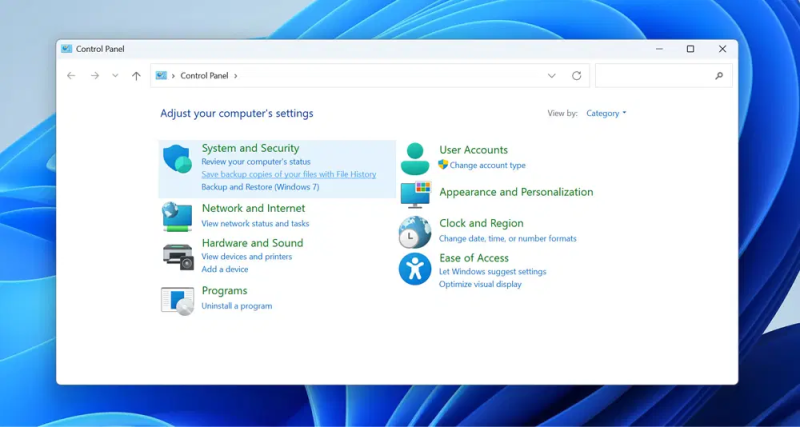The image size is (800, 427).
Task: Expand chevron before Control Panel breadcrumb
Action: 173,76
